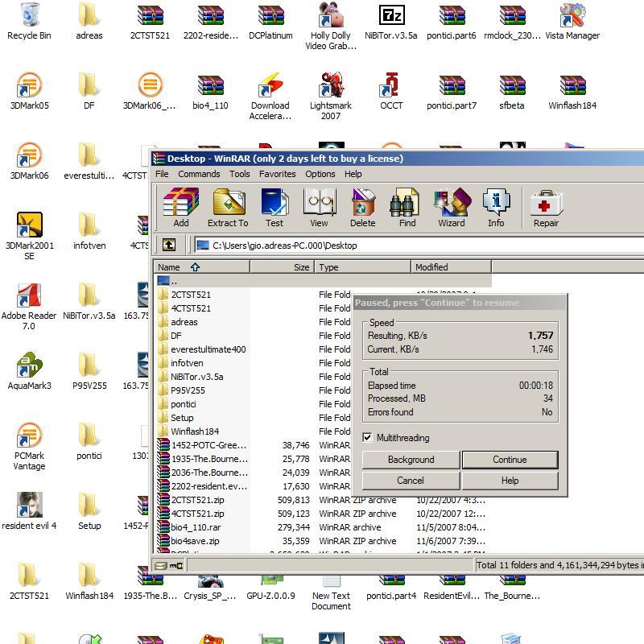Select the NiBiTor.v3.5a 7z archive icon
Screen dimensions: 644x644
point(391,22)
